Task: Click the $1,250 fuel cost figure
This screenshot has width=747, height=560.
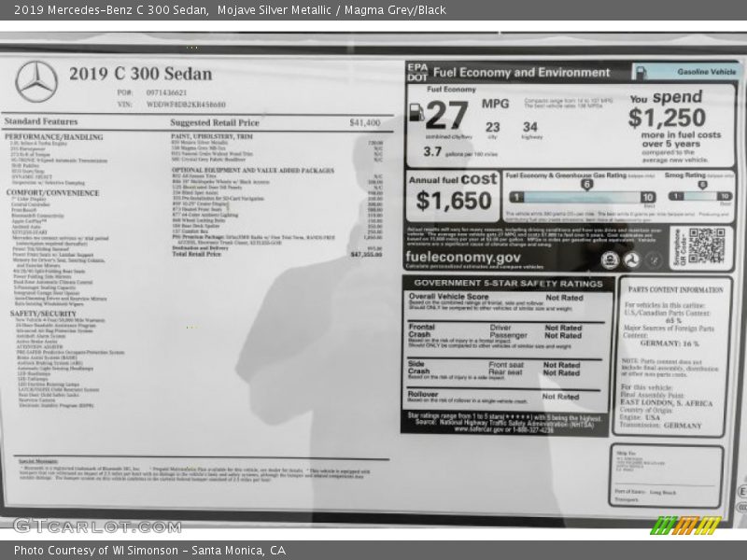Action: [667, 118]
